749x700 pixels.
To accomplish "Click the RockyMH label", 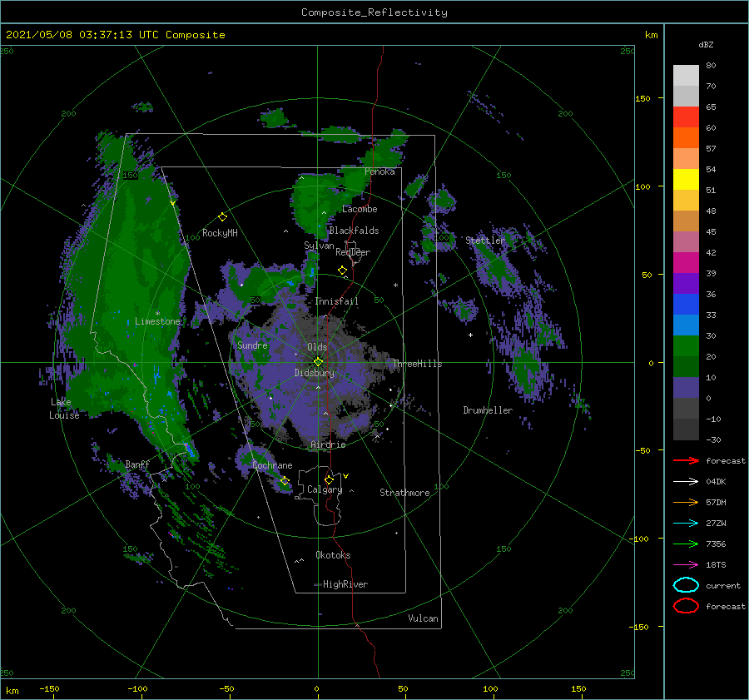I will 220,233.
